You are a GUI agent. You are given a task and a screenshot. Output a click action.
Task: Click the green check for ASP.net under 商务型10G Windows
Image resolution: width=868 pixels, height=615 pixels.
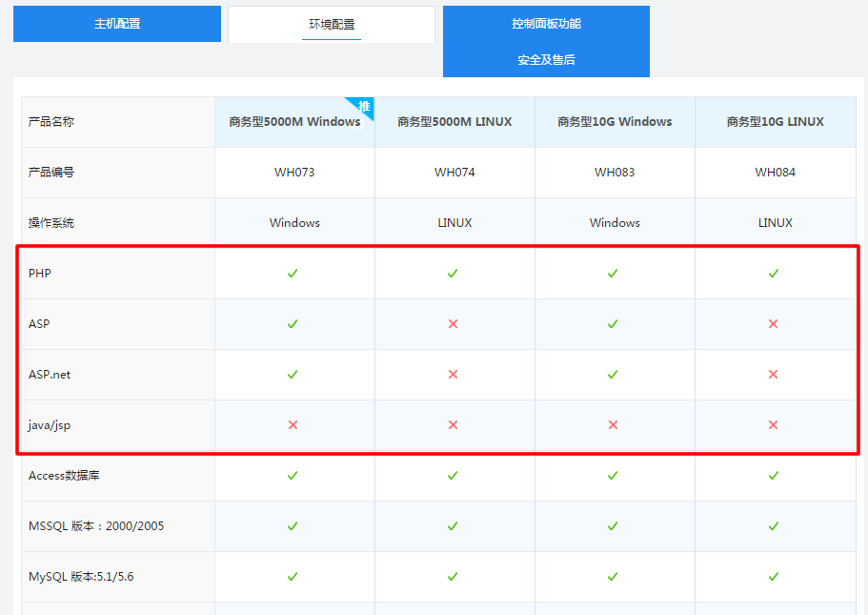pos(613,374)
